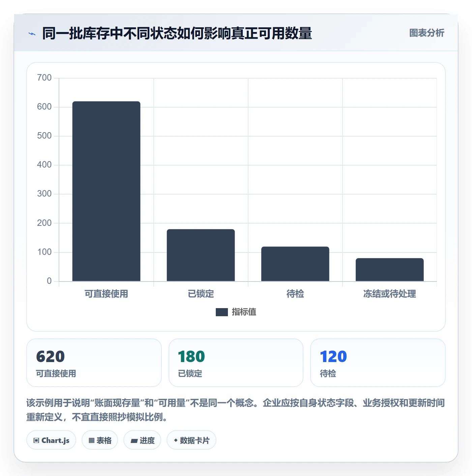
Task: Click the 数据卡片 tag chip
Action: click(x=191, y=440)
